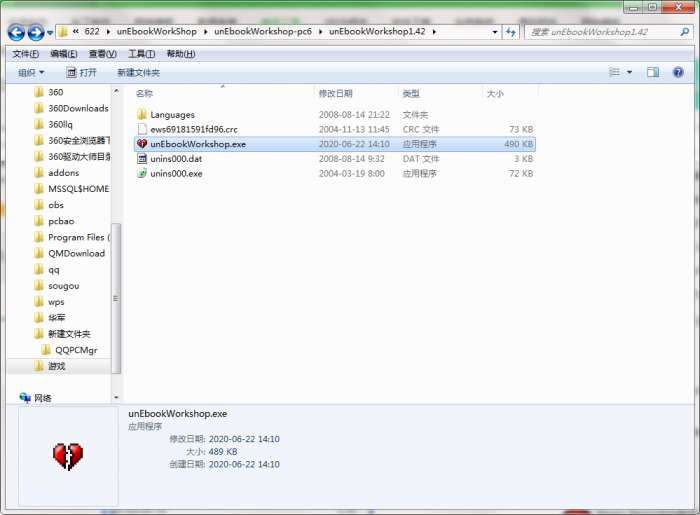This screenshot has width=700, height=515.
Task: Click navigation pane scroll down arrow
Action: click(116, 398)
